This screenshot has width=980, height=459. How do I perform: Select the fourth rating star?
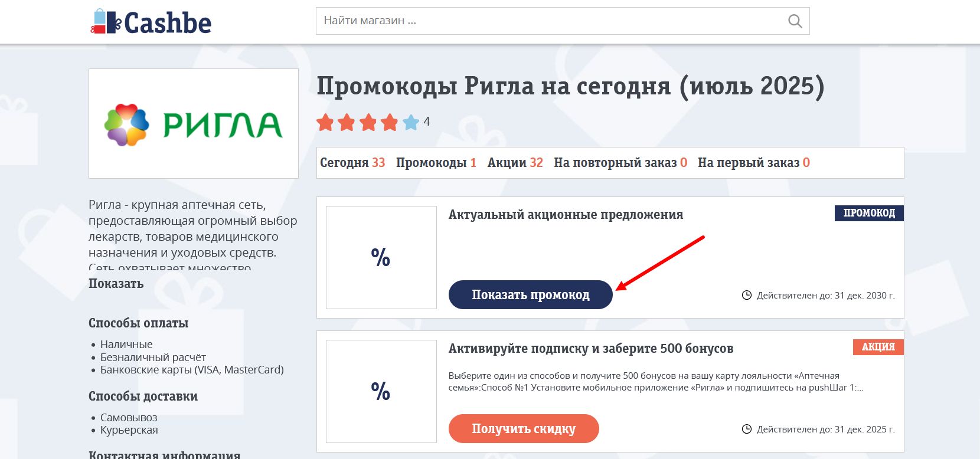[390, 123]
